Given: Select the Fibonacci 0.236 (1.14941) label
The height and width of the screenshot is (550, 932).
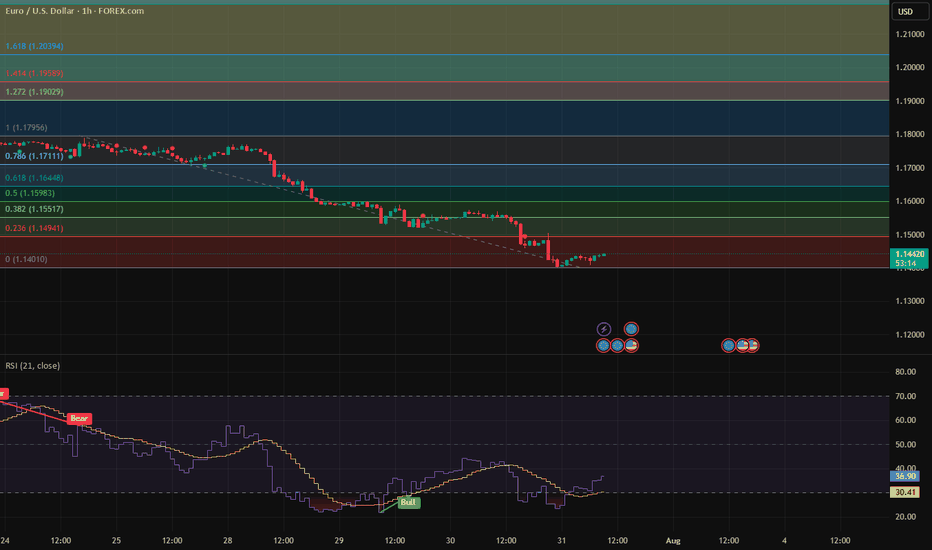Looking at the screenshot, I should [34, 228].
